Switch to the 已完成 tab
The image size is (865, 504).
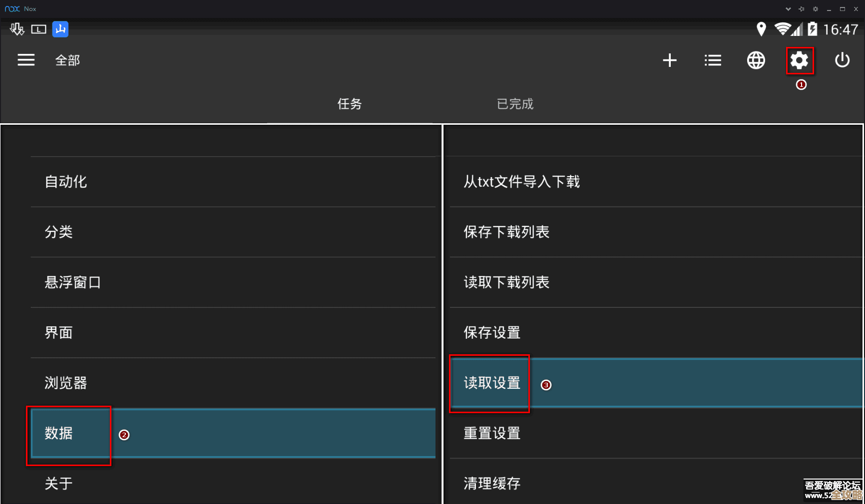(514, 104)
